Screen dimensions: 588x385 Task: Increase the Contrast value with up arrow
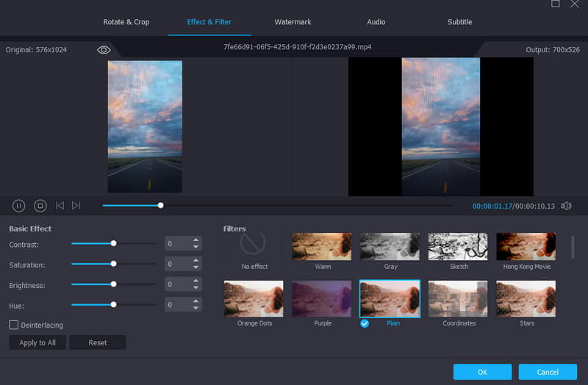(196, 240)
